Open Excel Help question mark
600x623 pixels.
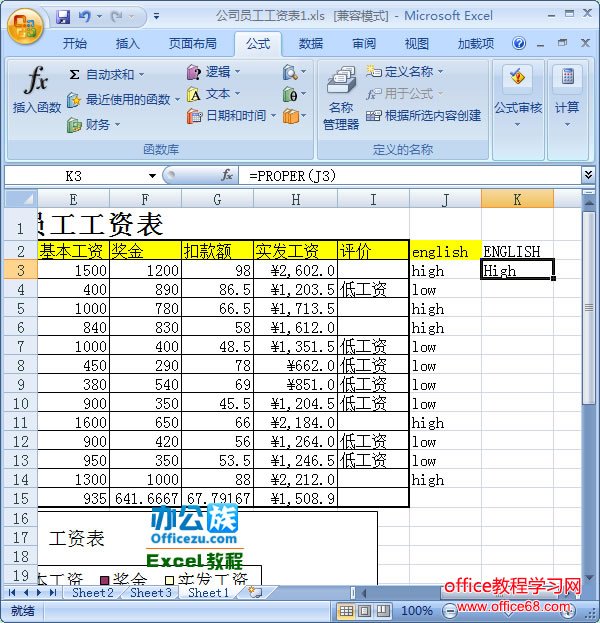point(519,43)
